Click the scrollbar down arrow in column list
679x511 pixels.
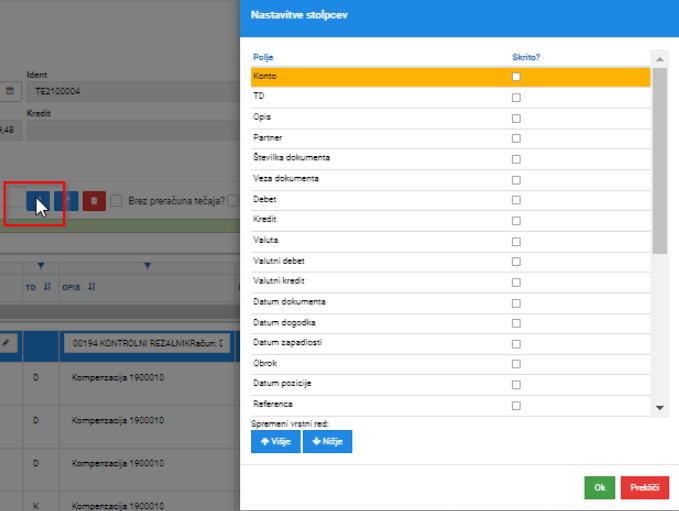(660, 408)
